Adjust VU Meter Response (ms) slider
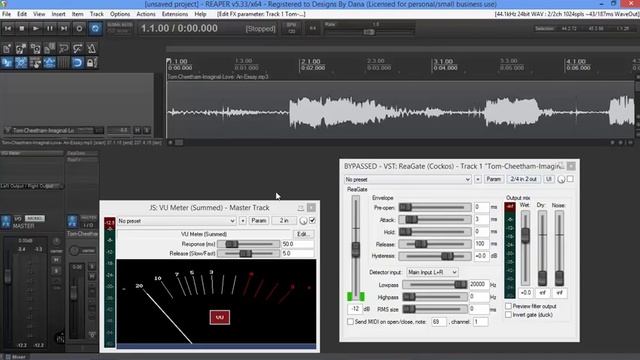640x360 pixels. coord(249,244)
